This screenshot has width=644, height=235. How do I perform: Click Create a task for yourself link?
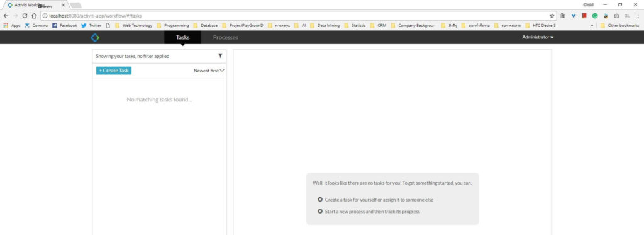pos(379,200)
